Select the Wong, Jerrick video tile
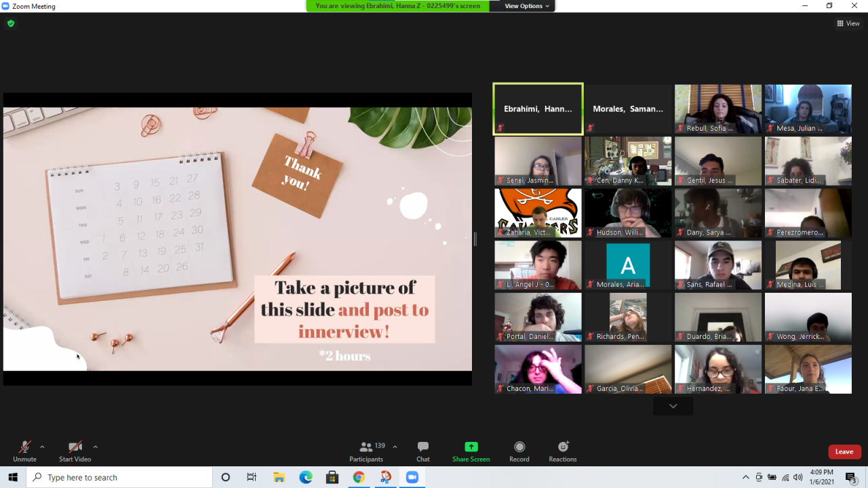The image size is (868, 488). pos(808,317)
